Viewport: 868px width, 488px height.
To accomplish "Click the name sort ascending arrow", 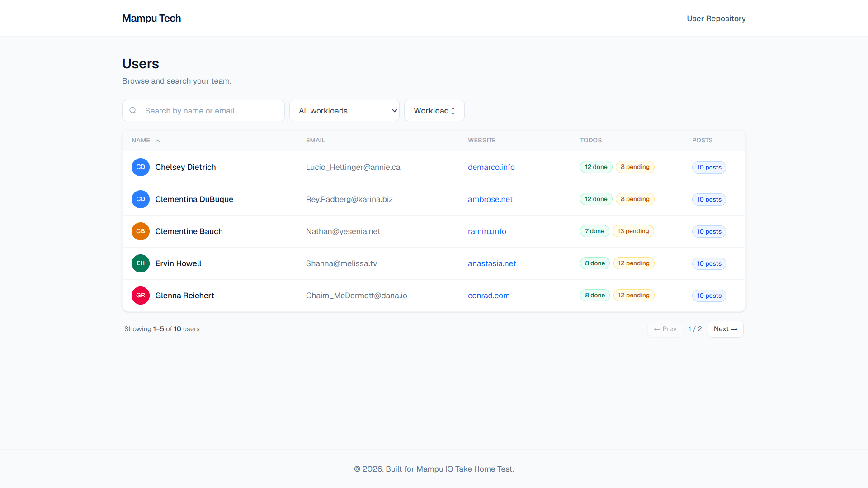I will point(158,141).
